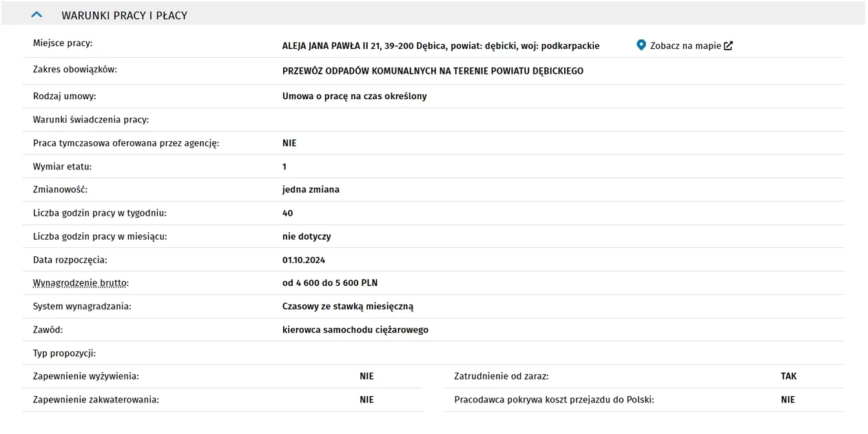Click the Zapewnienie wyżywienia label
This screenshot has width=868, height=434.
tap(86, 376)
